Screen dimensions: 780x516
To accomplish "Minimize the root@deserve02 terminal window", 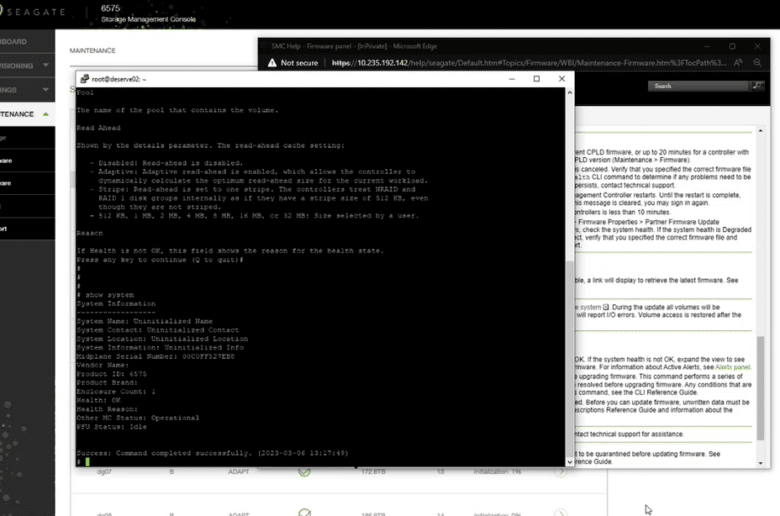I will [x=511, y=79].
